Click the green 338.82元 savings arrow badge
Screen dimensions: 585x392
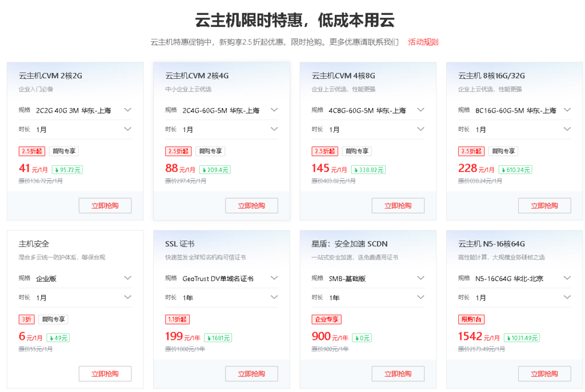pos(368,170)
